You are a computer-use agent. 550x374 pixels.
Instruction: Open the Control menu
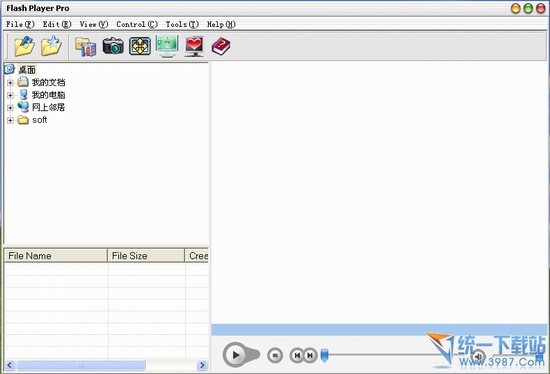[x=137, y=24]
